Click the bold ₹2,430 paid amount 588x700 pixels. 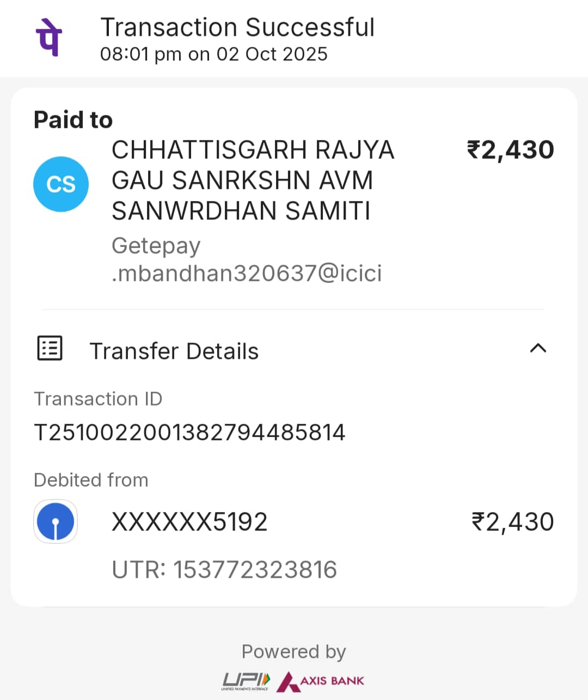[510, 150]
